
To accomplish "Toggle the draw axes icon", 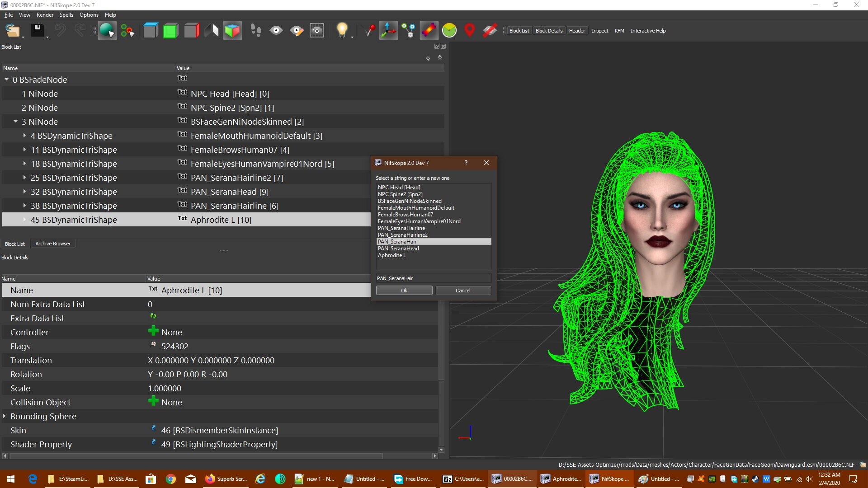I will pos(388,31).
